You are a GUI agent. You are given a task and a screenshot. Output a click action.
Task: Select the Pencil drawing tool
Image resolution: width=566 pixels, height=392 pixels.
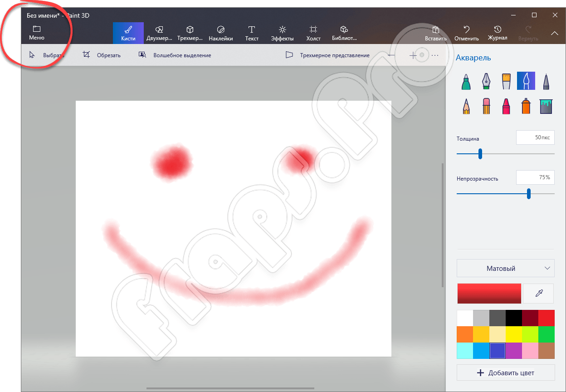point(466,107)
